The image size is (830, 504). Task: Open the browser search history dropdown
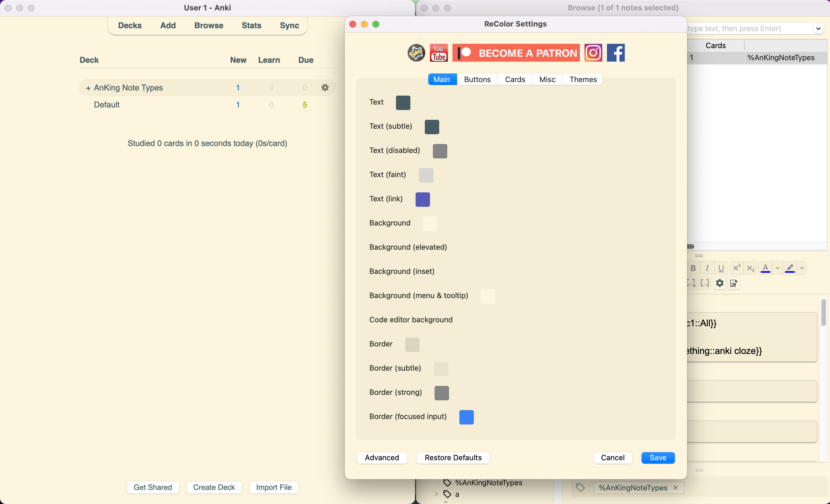pos(818,29)
